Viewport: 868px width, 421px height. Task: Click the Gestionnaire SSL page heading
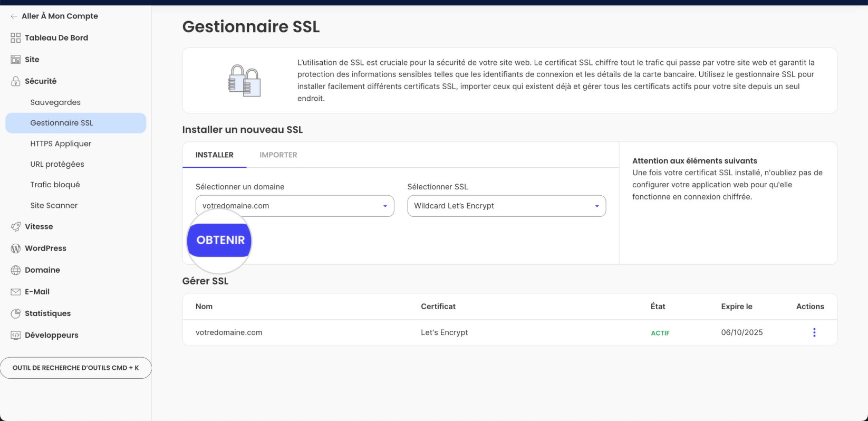[251, 26]
